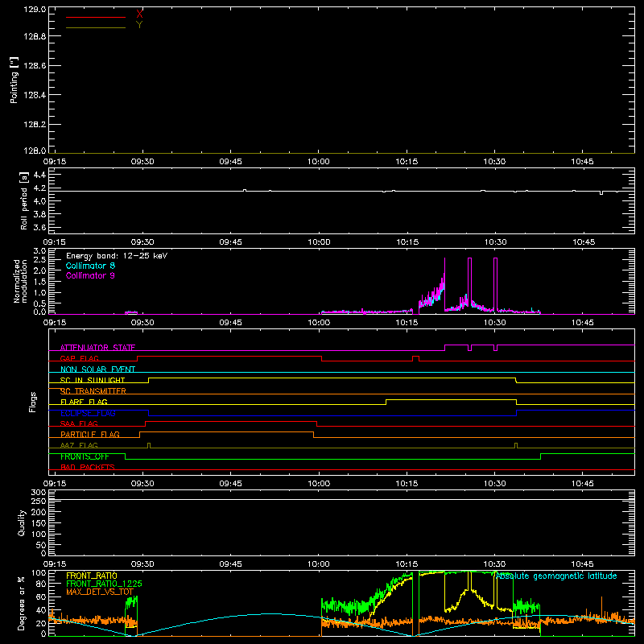Click the magenta Collimator 9 legend text
Screen dimensions: 644x644
pos(90,275)
